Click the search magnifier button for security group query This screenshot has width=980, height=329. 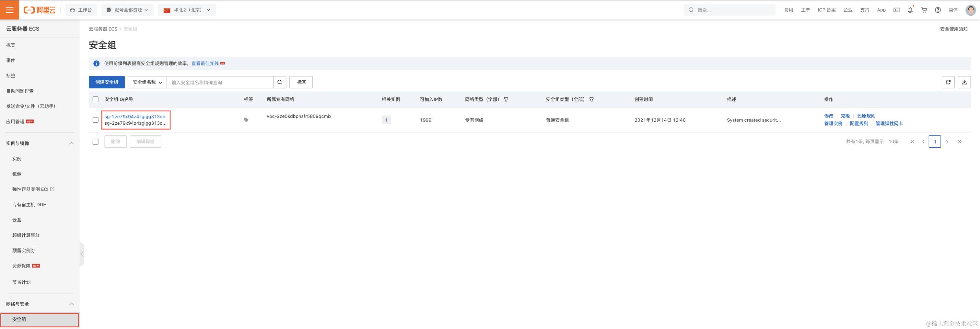coord(280,82)
